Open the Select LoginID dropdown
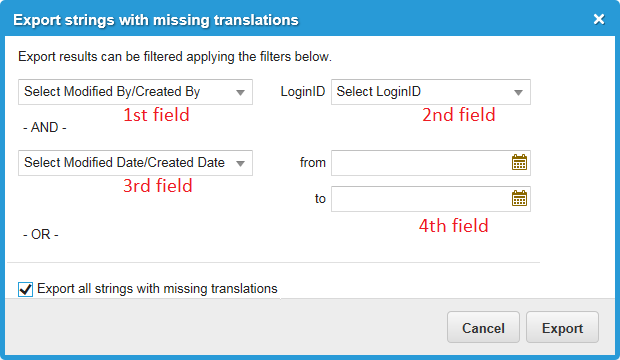The image size is (620, 360). (x=431, y=92)
